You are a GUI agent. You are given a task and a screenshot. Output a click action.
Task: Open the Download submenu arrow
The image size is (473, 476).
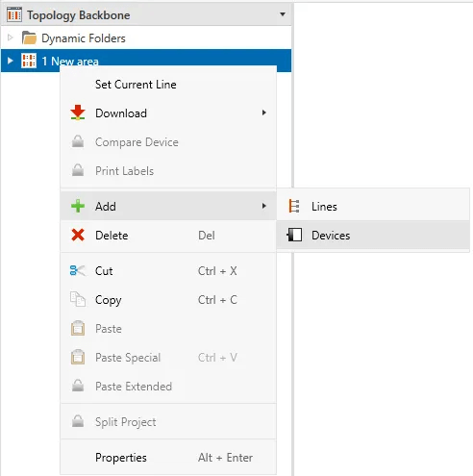[263, 113]
